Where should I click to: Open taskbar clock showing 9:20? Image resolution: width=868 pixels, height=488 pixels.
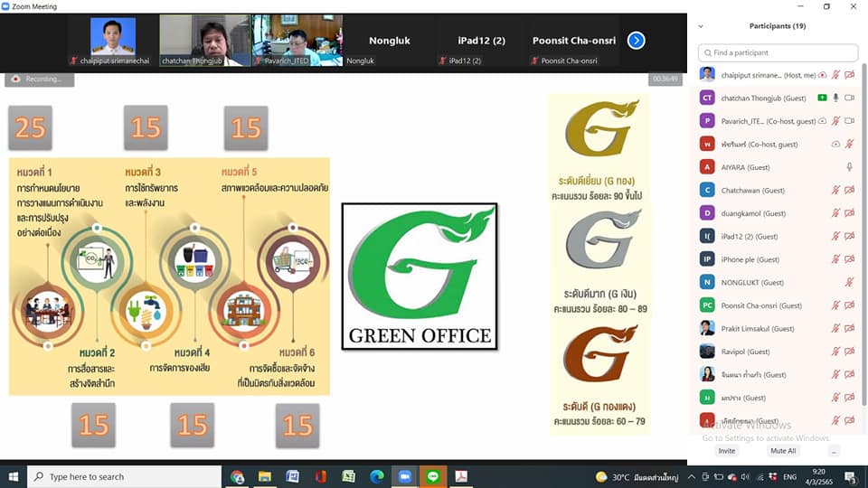pyautogui.click(x=819, y=476)
